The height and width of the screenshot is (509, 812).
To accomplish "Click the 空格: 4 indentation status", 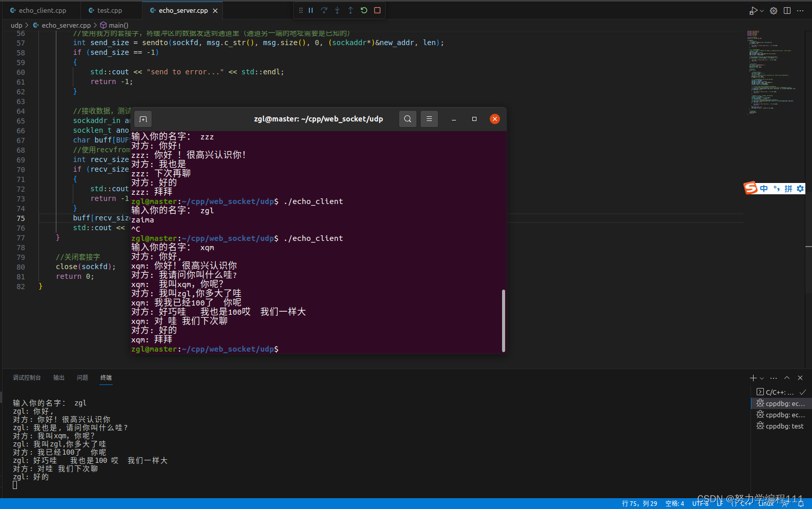I will pos(675,504).
